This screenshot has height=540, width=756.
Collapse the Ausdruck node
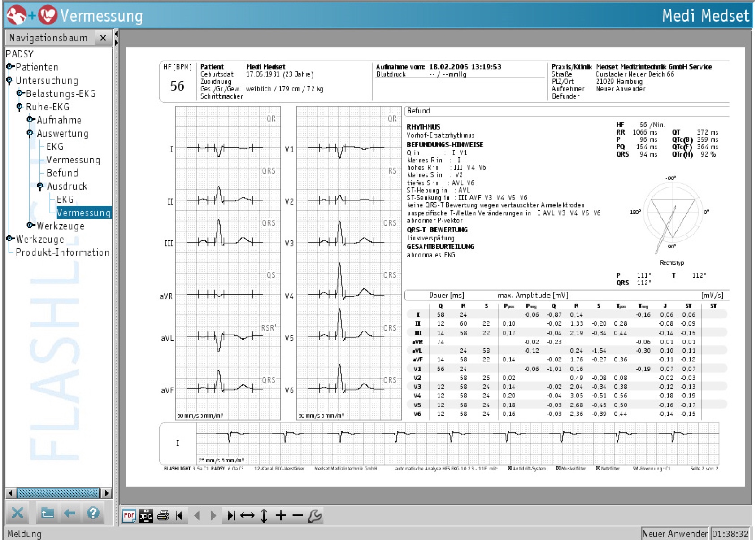click(x=40, y=186)
